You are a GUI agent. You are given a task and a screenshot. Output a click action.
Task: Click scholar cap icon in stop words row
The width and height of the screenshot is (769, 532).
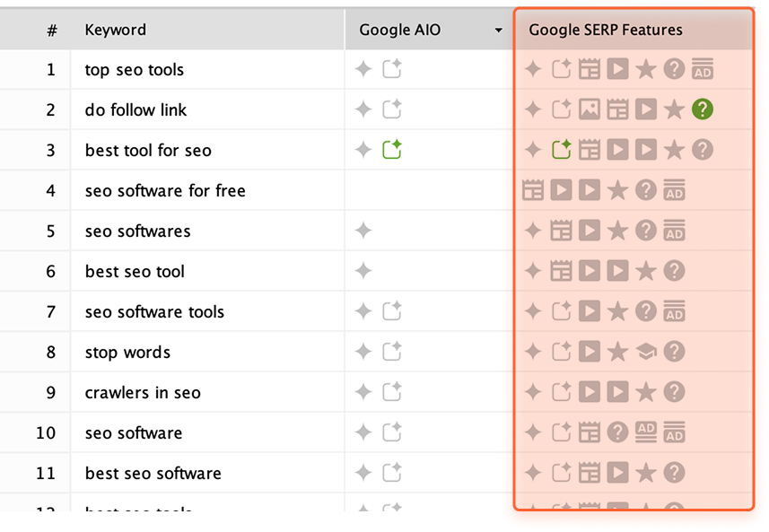pos(646,352)
